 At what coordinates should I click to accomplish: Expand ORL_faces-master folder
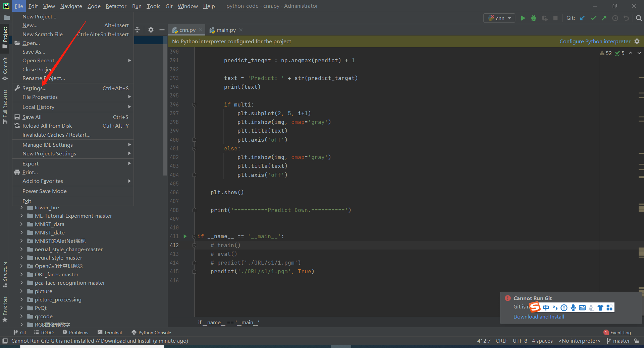(x=21, y=274)
